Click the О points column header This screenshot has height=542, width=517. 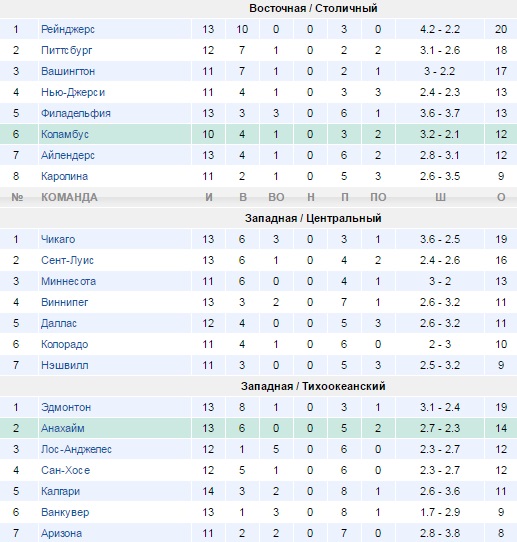[x=501, y=197]
